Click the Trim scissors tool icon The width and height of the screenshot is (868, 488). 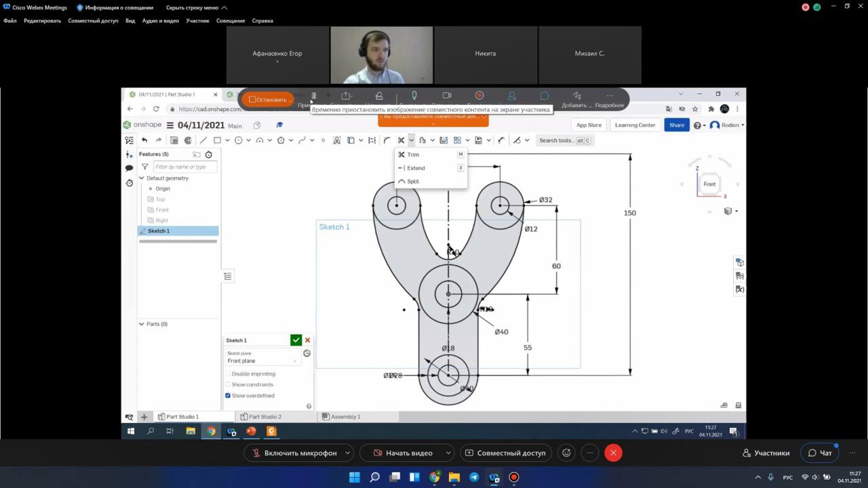tap(401, 140)
